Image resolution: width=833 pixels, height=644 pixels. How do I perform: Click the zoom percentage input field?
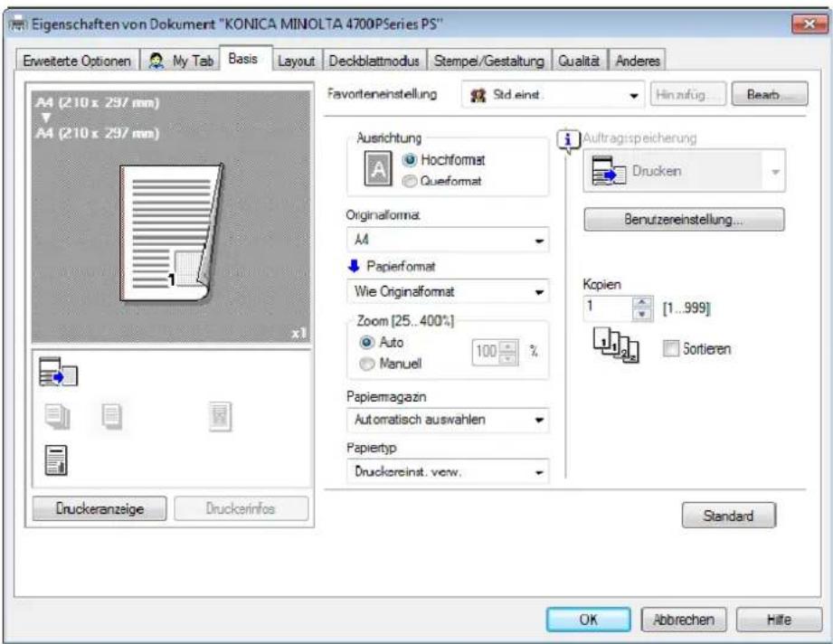click(486, 352)
